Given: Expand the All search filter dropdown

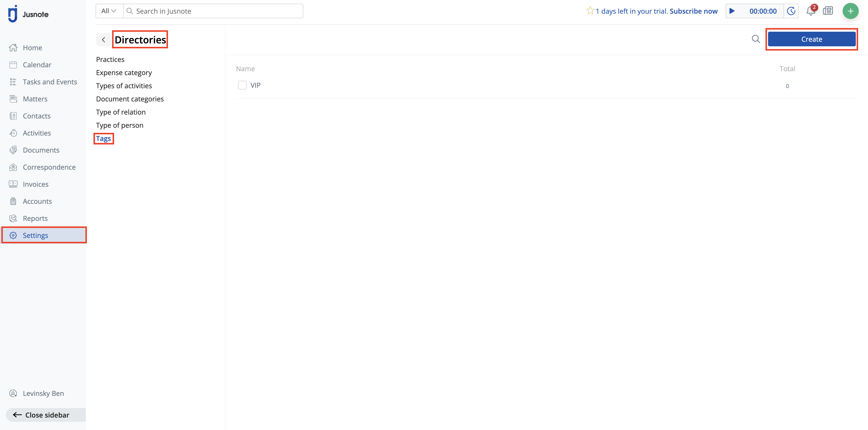Looking at the screenshot, I should (x=109, y=11).
